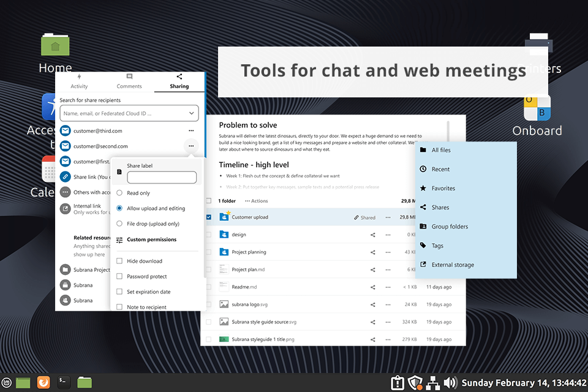
Task: Share Project plan.md
Action: coord(373,269)
